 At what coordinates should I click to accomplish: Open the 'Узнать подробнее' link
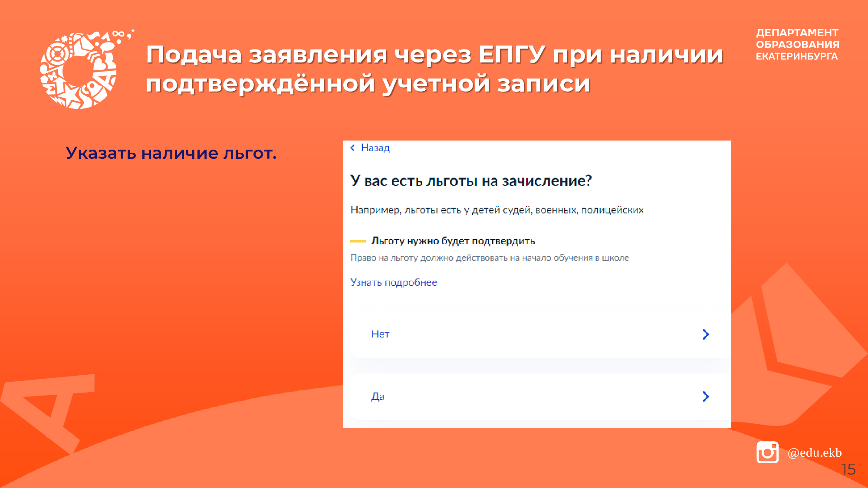[x=393, y=282]
